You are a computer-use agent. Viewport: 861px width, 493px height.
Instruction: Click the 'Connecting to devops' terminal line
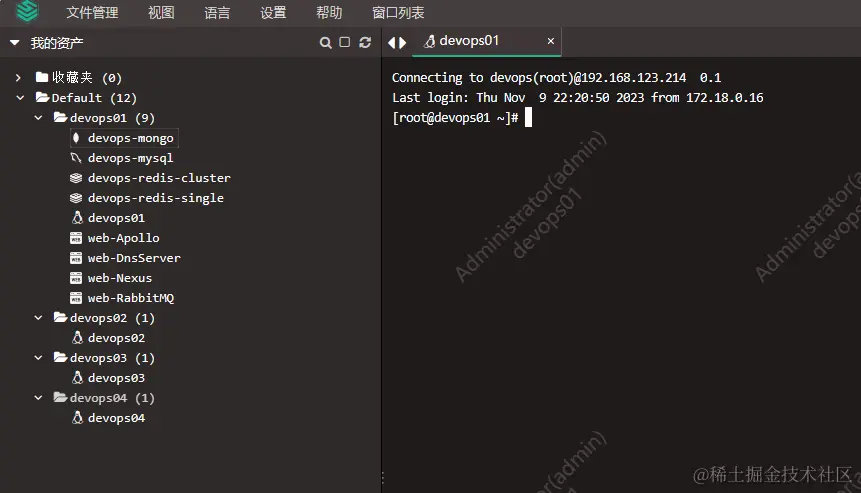(556, 78)
